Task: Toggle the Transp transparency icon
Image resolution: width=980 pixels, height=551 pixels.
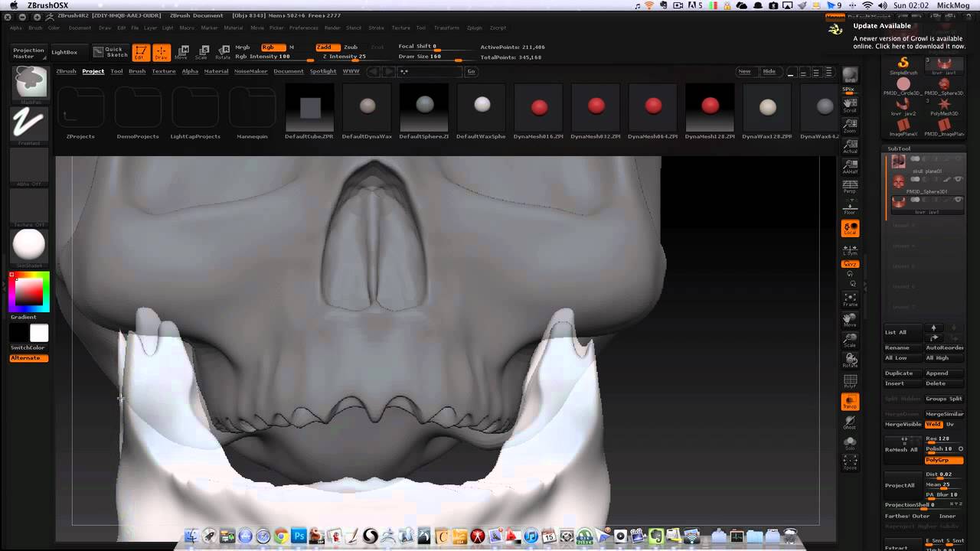Action: coord(850,401)
